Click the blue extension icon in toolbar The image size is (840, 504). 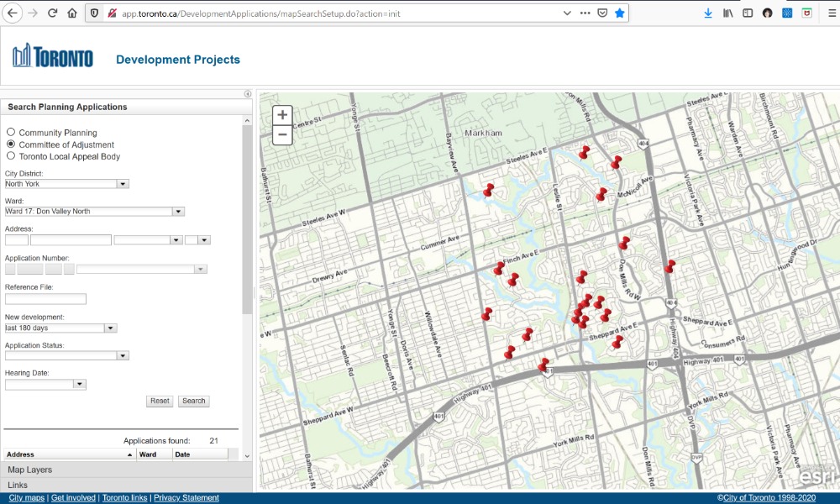click(787, 13)
